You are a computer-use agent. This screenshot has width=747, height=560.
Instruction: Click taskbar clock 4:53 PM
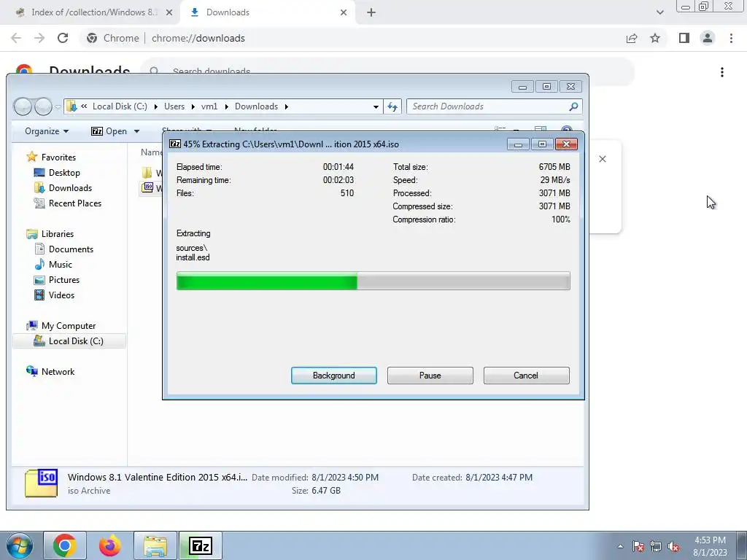[x=710, y=540]
